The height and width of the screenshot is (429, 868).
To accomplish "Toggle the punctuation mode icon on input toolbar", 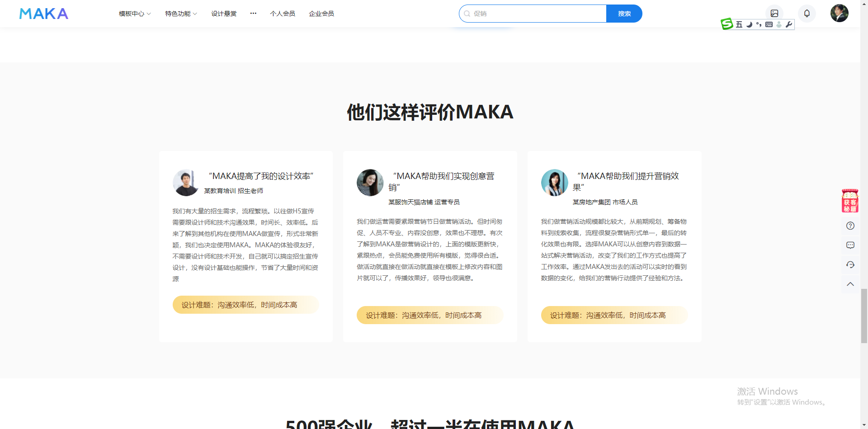I will (759, 24).
